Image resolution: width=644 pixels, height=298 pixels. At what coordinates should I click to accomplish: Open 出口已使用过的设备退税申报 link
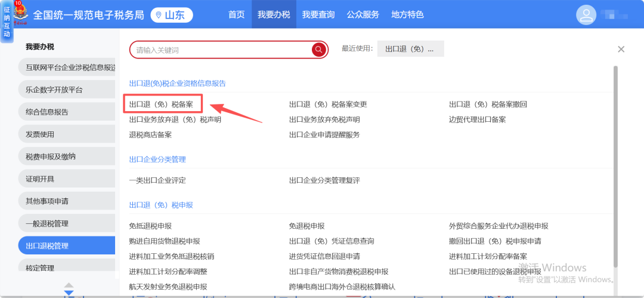495,271
